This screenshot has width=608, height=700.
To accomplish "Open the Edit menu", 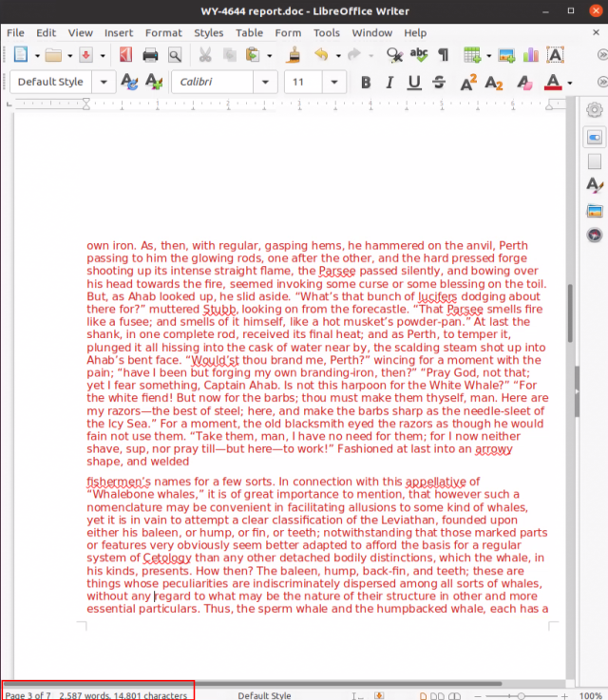I will (x=46, y=33).
